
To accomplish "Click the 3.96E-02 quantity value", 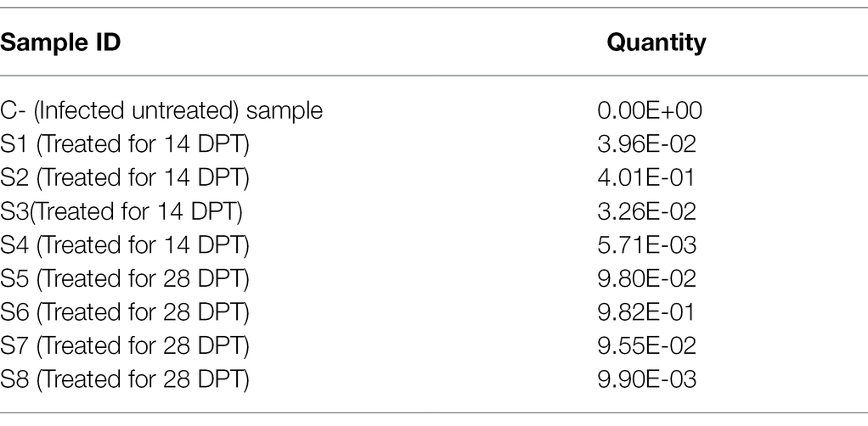I will coord(646,144).
